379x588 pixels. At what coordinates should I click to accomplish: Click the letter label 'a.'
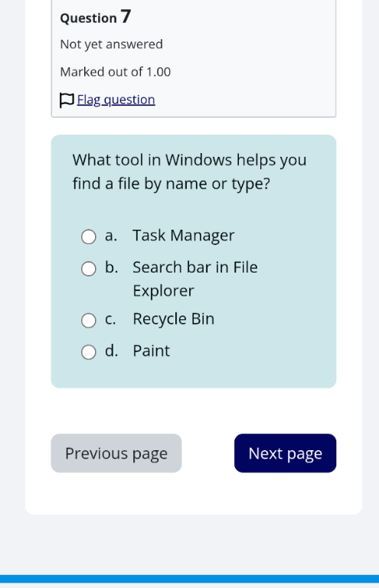pos(111,236)
